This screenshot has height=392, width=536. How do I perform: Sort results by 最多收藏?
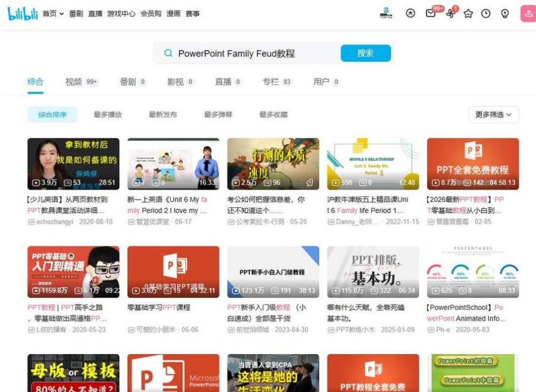click(x=274, y=114)
